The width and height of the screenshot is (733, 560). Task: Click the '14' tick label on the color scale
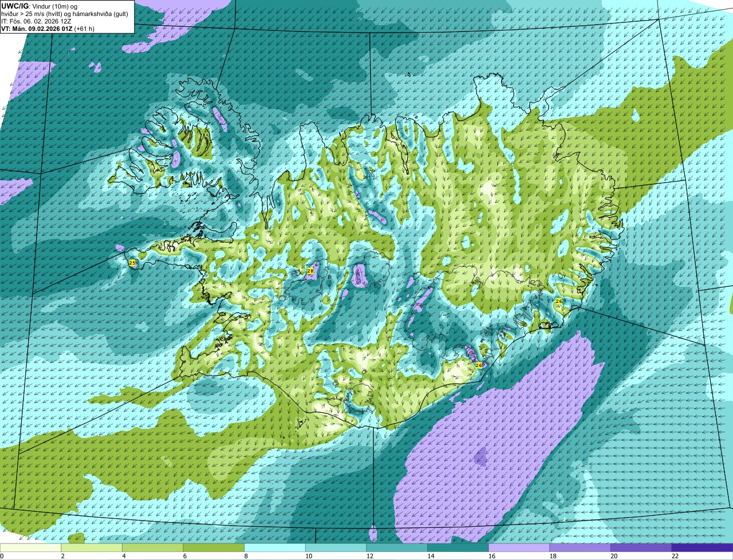click(431, 556)
